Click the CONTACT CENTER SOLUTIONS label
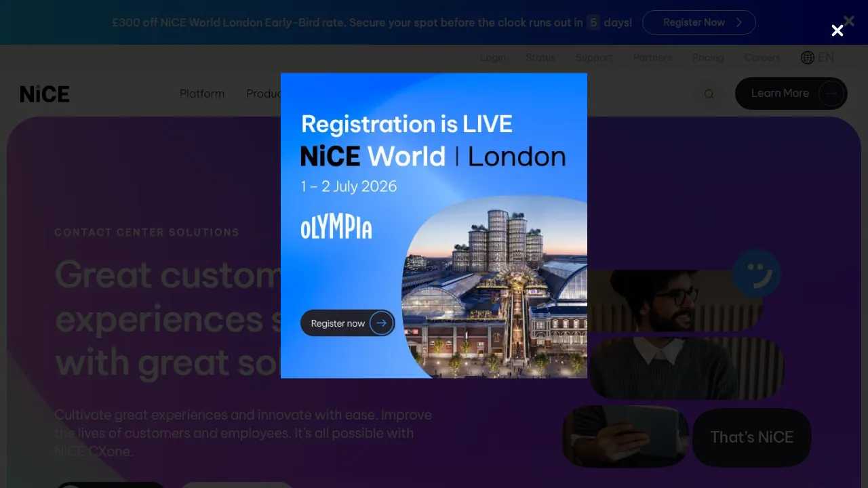Image resolution: width=868 pixels, height=488 pixels. tap(146, 232)
